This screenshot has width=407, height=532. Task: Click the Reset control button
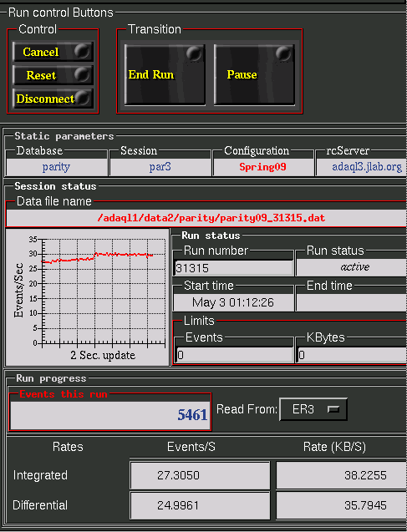53,75
